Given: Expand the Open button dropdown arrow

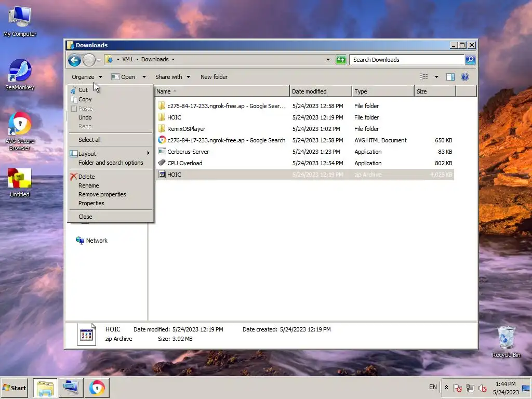Looking at the screenshot, I should point(144,77).
